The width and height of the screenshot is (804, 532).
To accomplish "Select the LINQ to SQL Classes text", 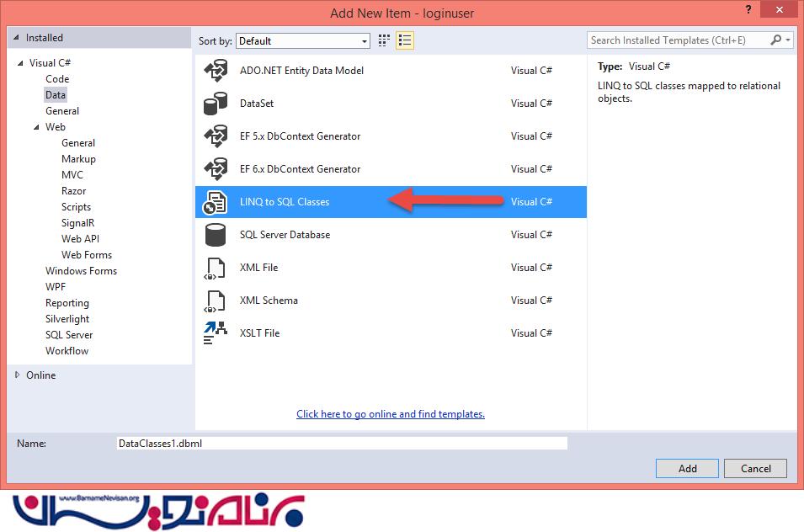I will (285, 202).
